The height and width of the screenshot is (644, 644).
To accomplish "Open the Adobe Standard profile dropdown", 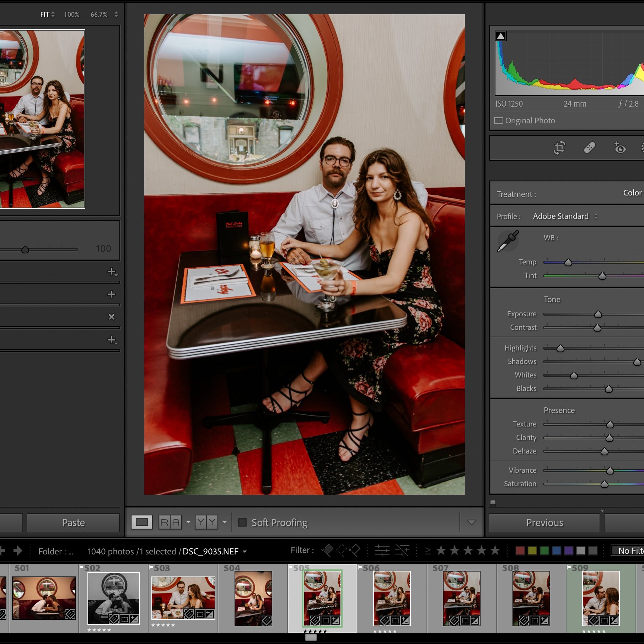I will point(565,216).
